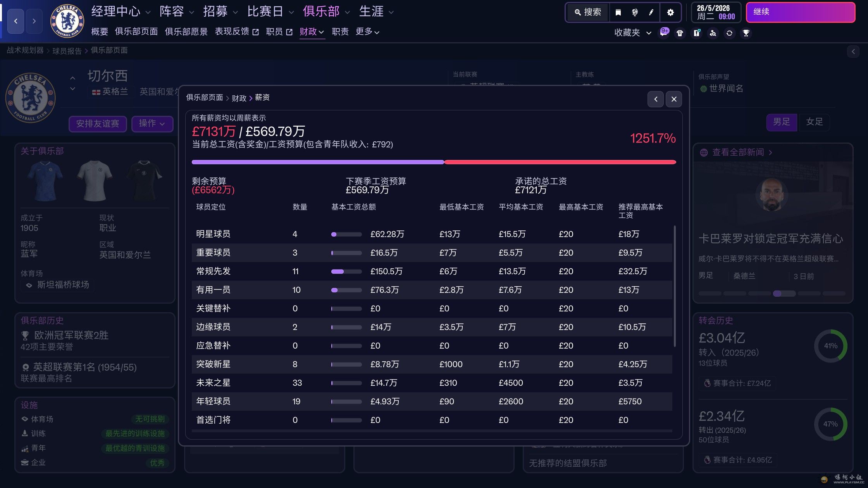Click the pencil edit icon
The image size is (868, 488).
click(651, 12)
